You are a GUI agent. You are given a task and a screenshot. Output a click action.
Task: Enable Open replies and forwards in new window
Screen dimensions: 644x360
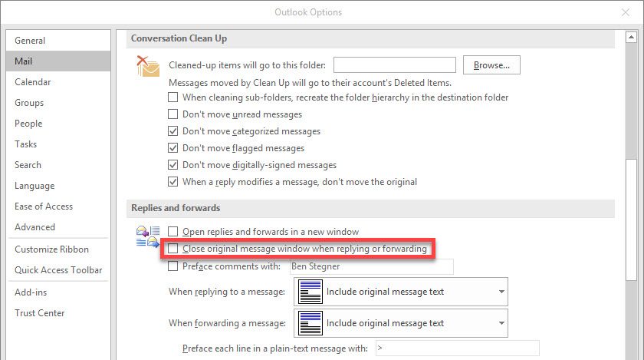pos(173,232)
